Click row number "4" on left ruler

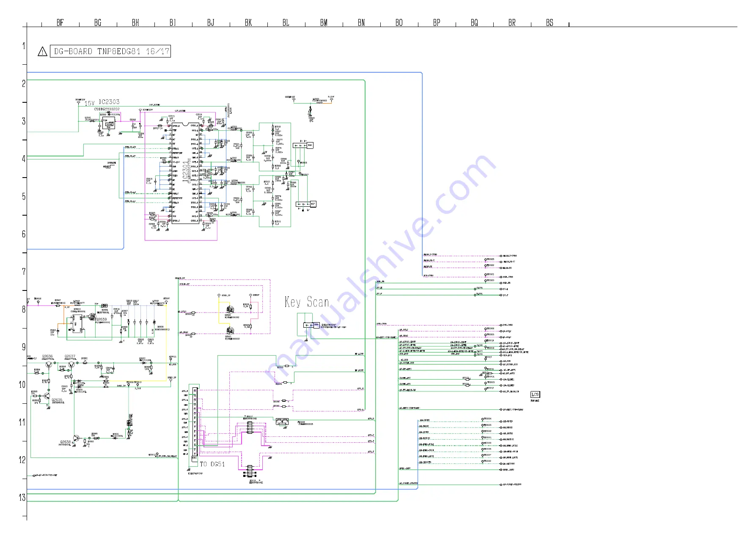coord(24,159)
